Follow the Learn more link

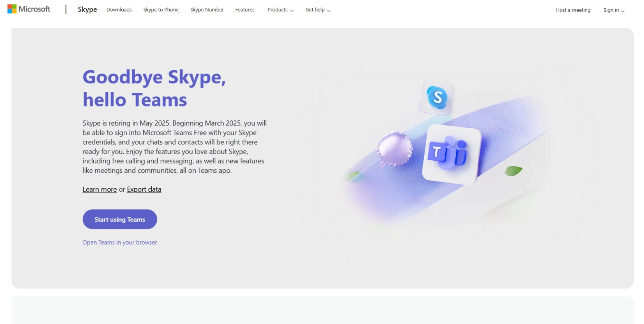point(99,190)
